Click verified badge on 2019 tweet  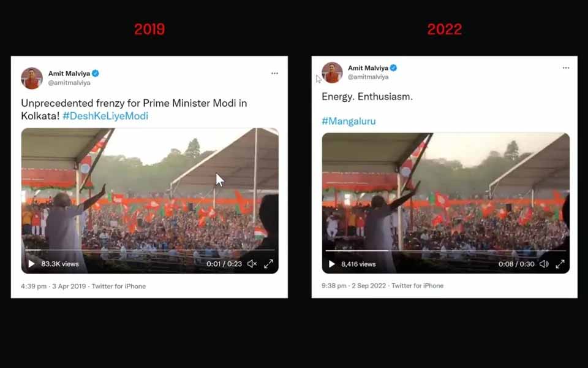pos(96,74)
